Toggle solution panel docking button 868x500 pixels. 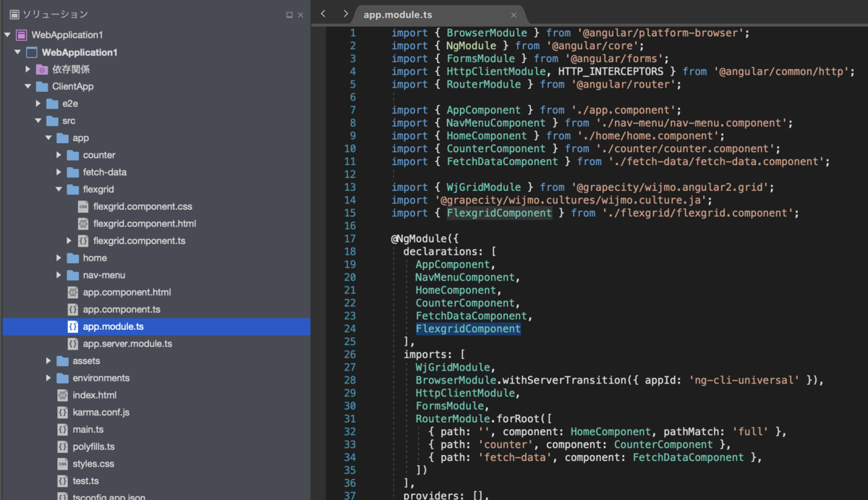tap(289, 14)
